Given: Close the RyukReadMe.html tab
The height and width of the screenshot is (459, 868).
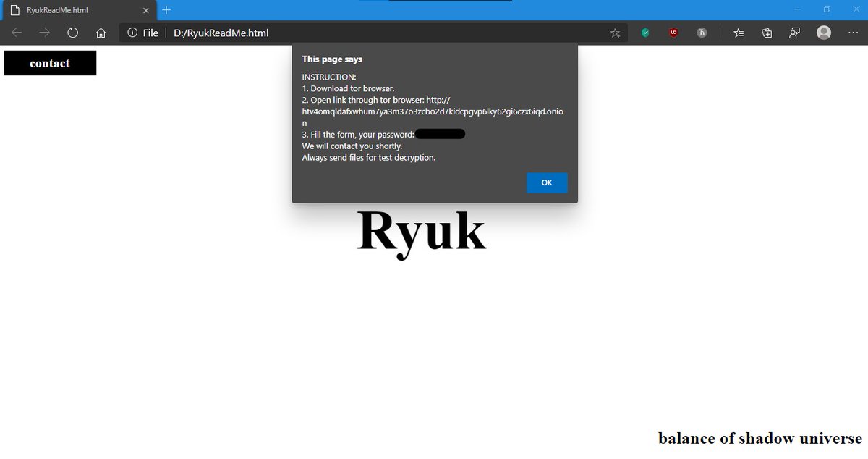Looking at the screenshot, I should [x=146, y=10].
